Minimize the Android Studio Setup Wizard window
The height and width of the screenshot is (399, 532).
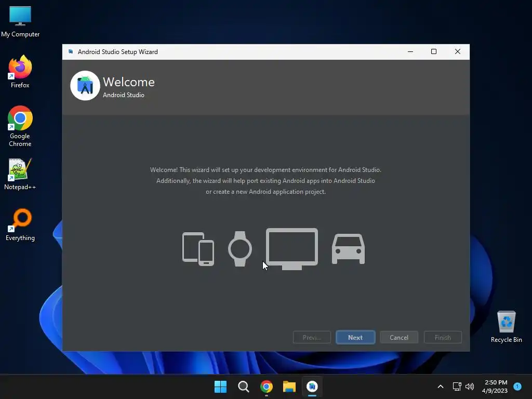pyautogui.click(x=410, y=51)
